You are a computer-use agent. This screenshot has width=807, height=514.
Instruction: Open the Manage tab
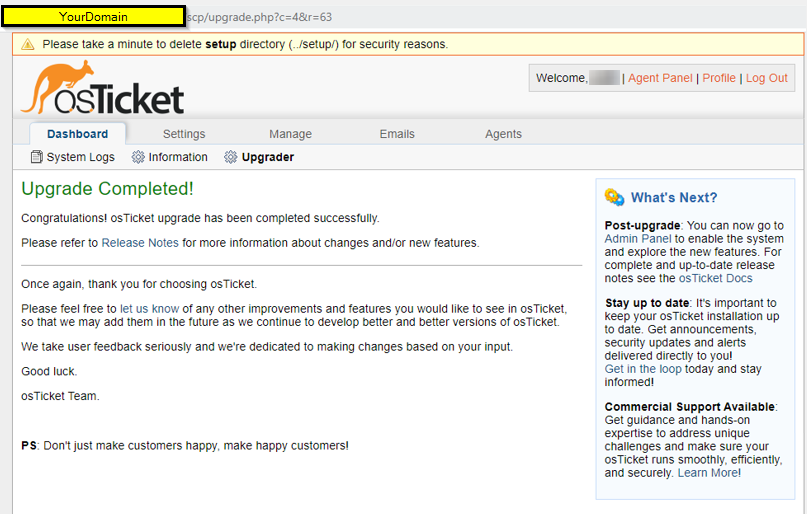coord(290,134)
